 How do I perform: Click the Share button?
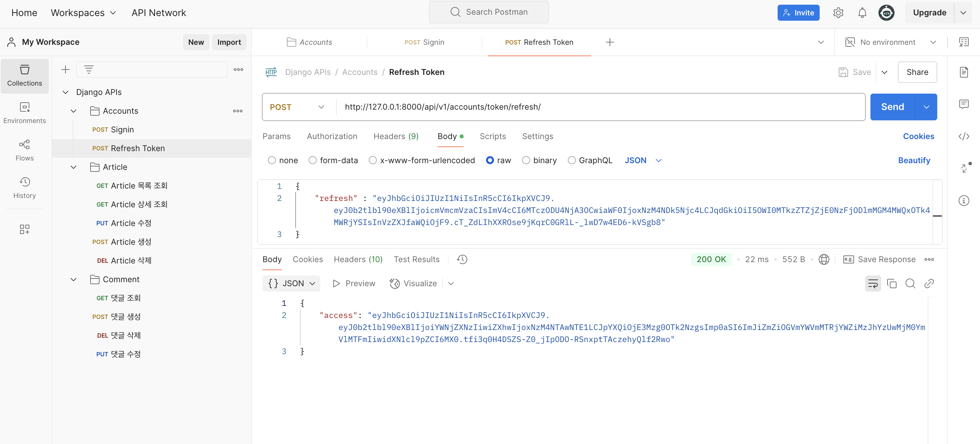[x=917, y=72]
